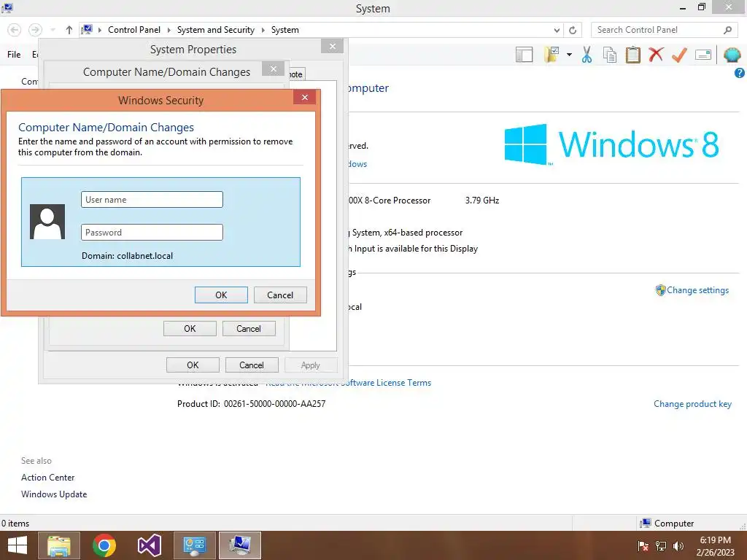Focus the Password field
Screen dimensions: 747x560
click(152, 233)
